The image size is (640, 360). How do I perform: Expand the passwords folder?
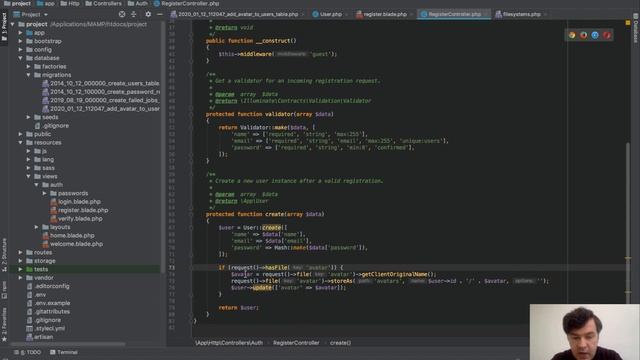44,193
